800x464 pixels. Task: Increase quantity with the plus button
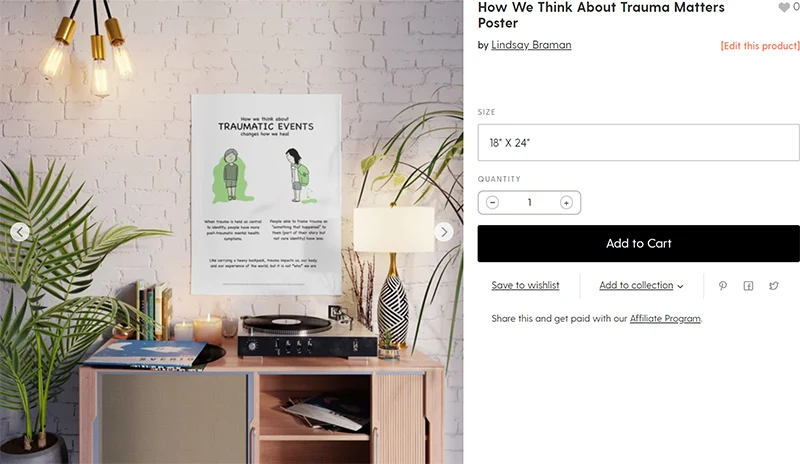coord(566,203)
